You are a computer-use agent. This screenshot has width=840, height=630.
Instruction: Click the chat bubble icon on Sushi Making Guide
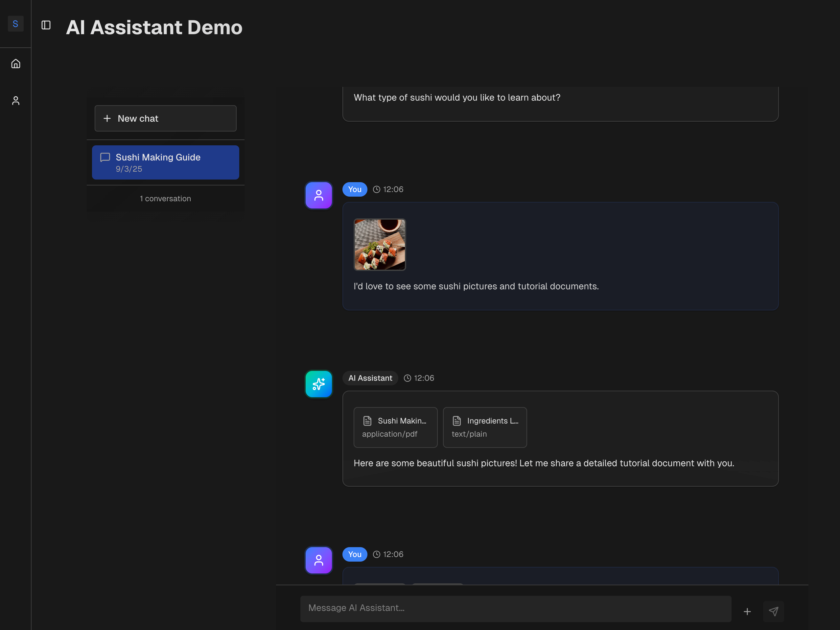click(105, 157)
